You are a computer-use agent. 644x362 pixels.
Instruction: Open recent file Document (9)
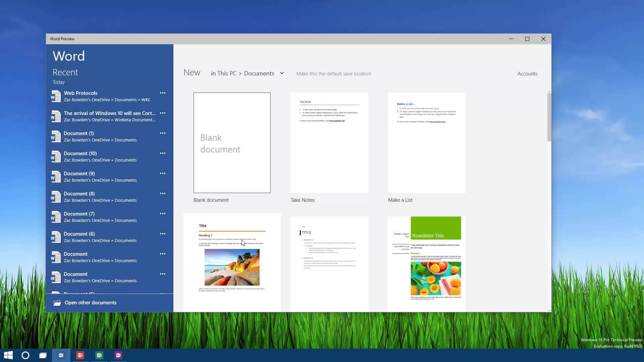click(79, 174)
